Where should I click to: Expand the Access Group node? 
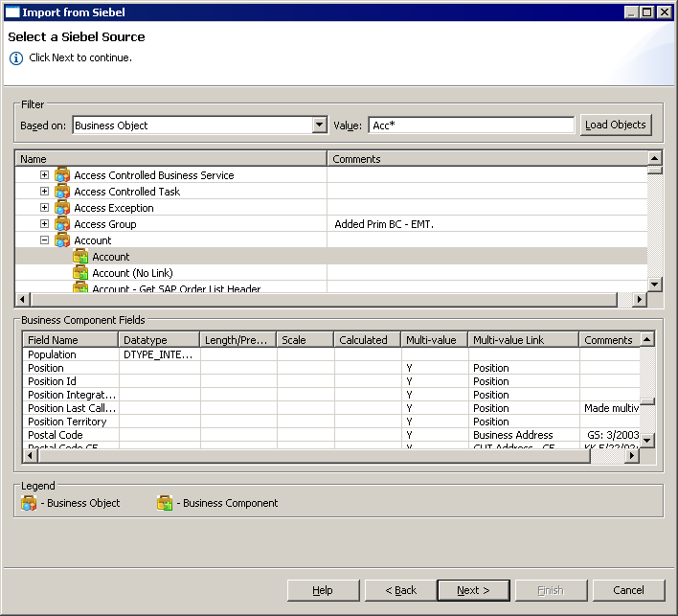point(44,223)
